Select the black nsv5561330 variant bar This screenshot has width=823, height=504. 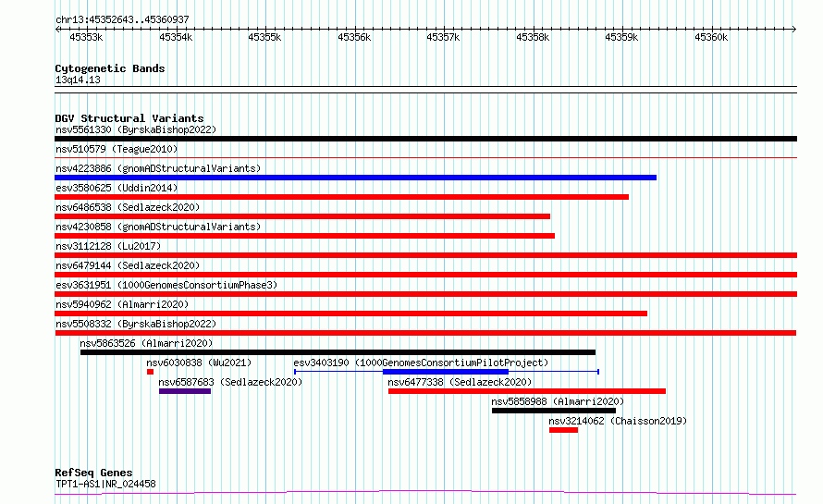click(x=425, y=139)
